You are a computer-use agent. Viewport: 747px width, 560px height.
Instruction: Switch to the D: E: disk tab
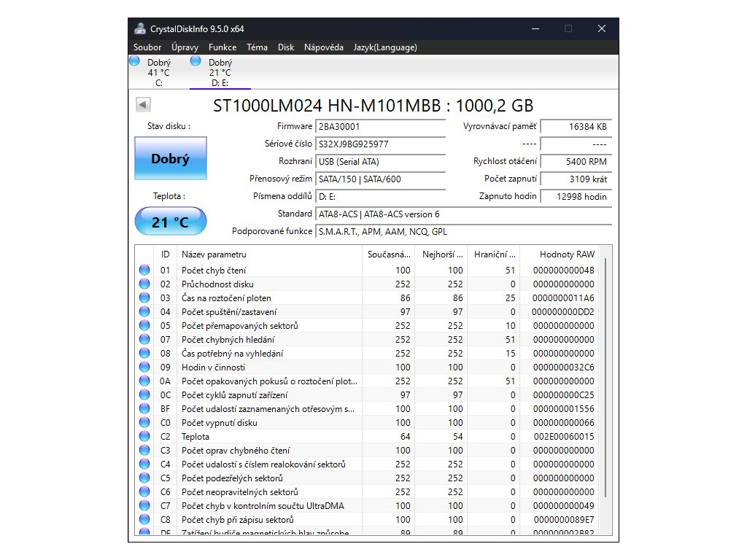(220, 73)
